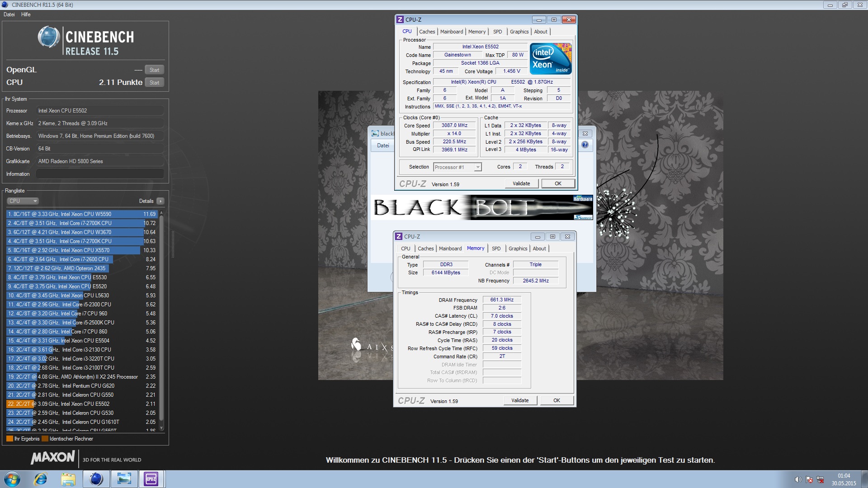
Task: Start the CPU benchmark test
Action: pyautogui.click(x=154, y=83)
